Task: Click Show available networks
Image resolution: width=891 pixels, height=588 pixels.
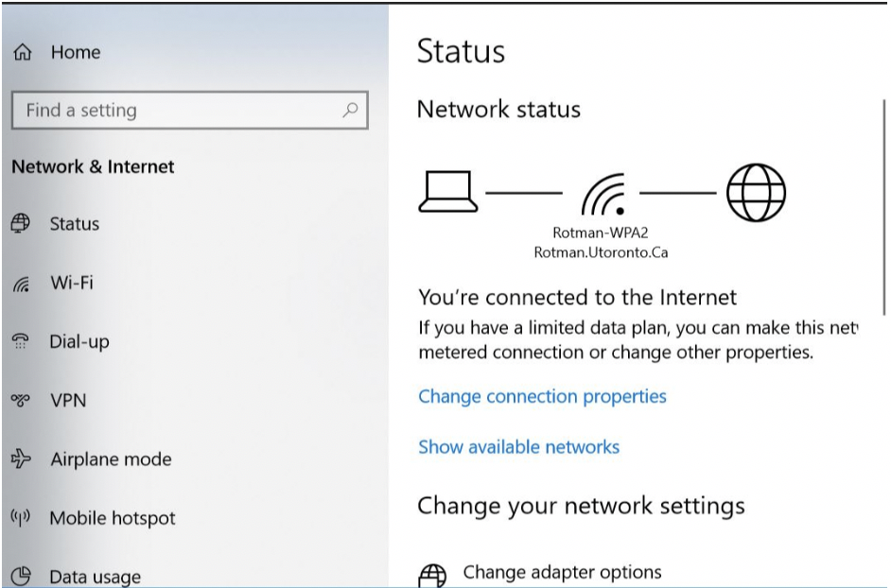Action: point(517,447)
